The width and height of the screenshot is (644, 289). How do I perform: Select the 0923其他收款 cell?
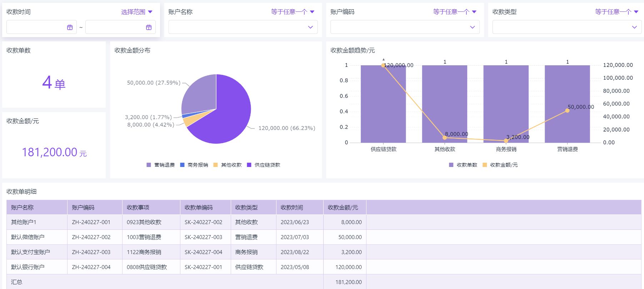coord(151,222)
